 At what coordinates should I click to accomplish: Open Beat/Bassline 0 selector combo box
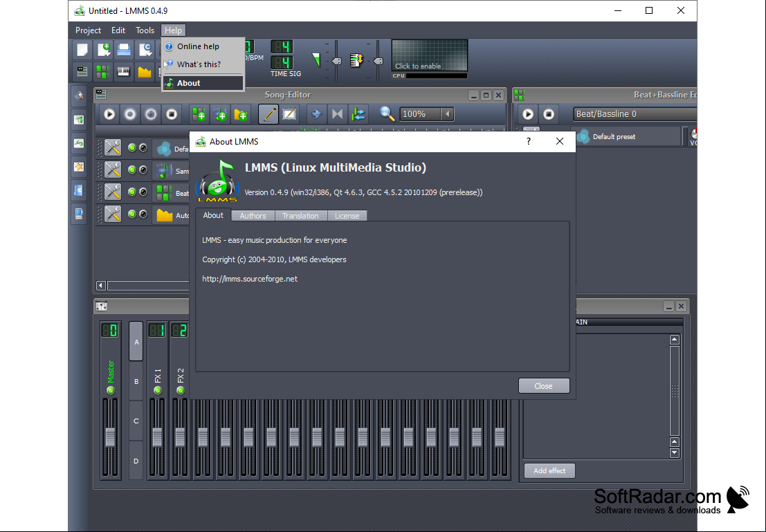pyautogui.click(x=635, y=114)
